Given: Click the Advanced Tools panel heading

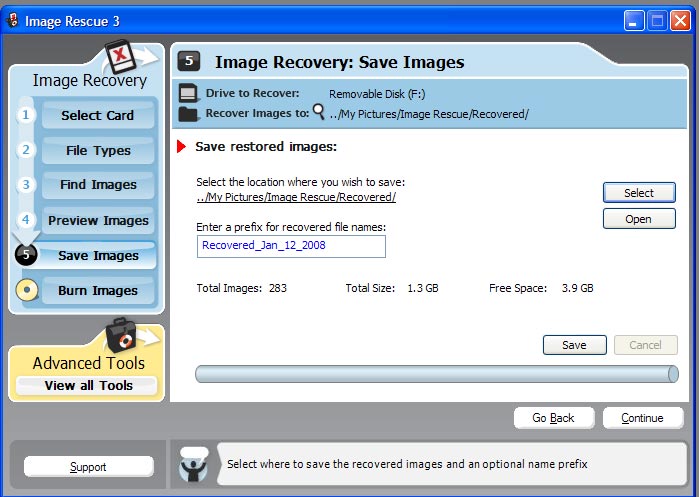Looking at the screenshot, I should (x=89, y=363).
